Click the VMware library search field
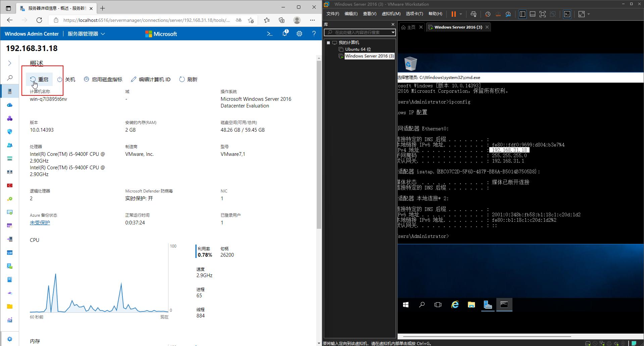Screen dimensions: 644x346 coord(357,32)
